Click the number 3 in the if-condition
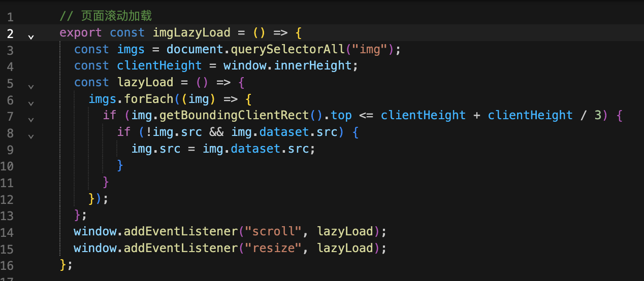The width and height of the screenshot is (644, 281). pyautogui.click(x=598, y=116)
